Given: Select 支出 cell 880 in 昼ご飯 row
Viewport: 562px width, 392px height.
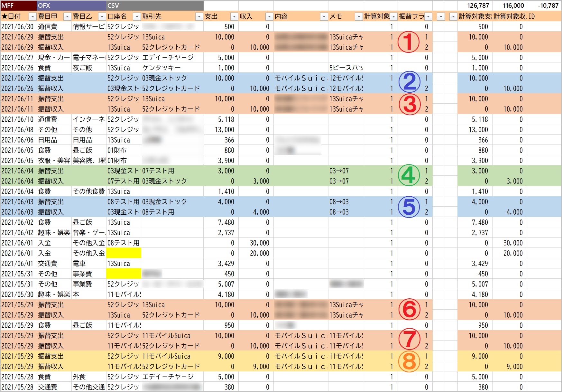Looking at the screenshot, I should point(221,150).
